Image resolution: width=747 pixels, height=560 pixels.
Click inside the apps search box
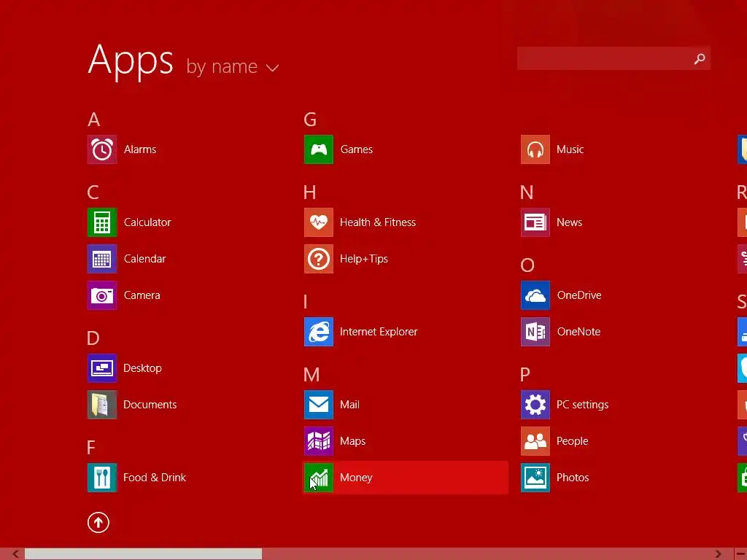(x=614, y=58)
